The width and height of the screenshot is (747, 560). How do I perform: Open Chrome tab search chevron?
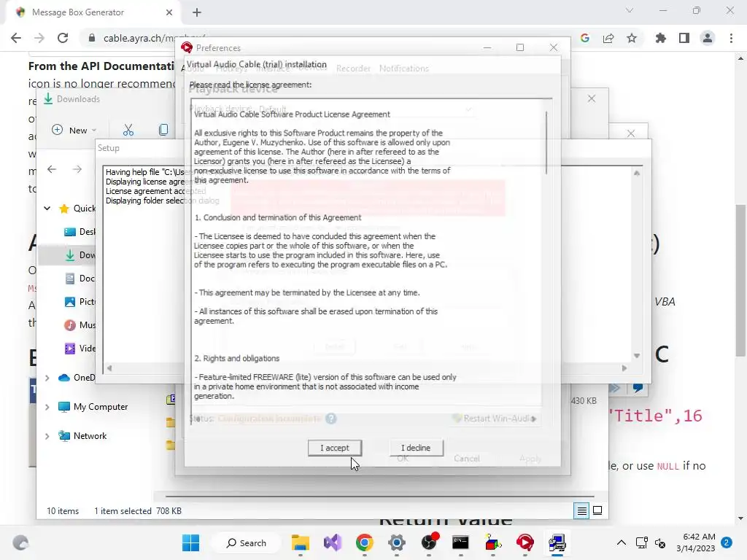point(630,10)
